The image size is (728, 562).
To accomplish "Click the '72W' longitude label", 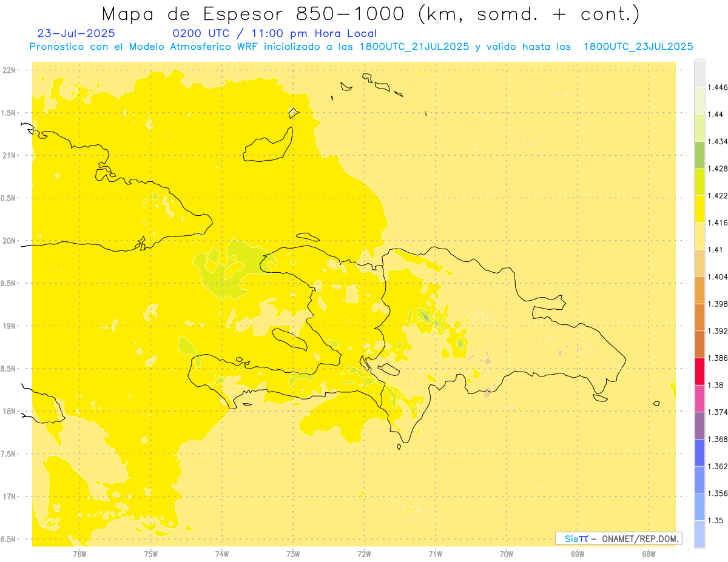I will pos(364,554).
